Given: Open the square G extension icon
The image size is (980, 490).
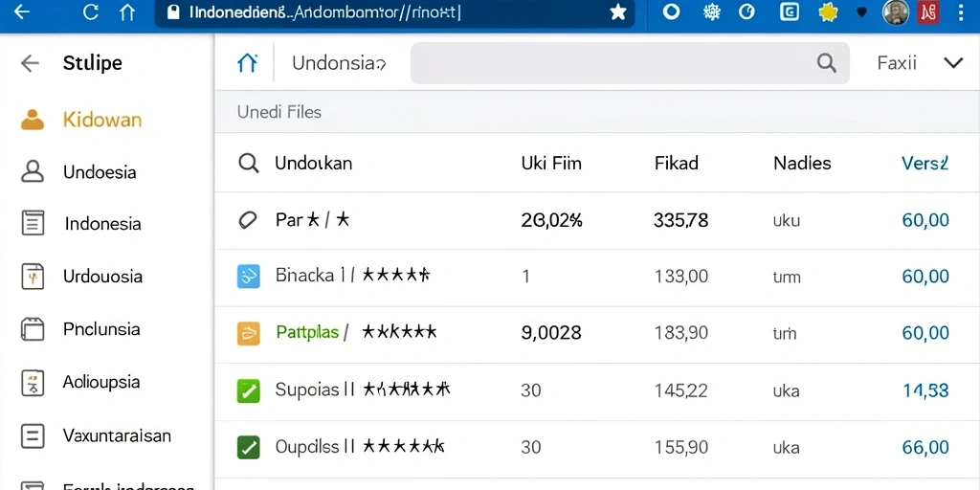Looking at the screenshot, I should [790, 12].
